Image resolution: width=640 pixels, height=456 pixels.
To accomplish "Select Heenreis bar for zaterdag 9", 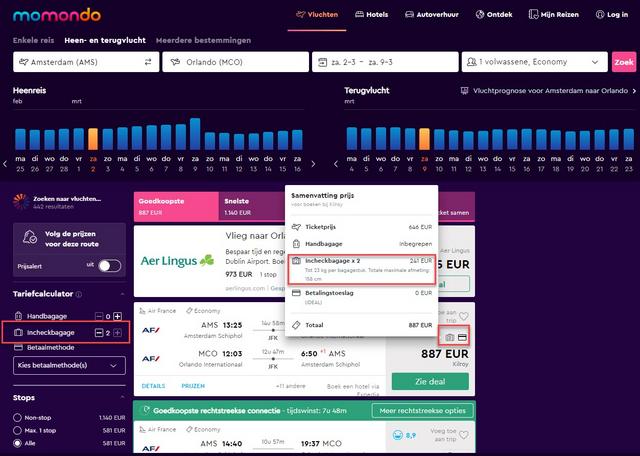I will [195, 134].
